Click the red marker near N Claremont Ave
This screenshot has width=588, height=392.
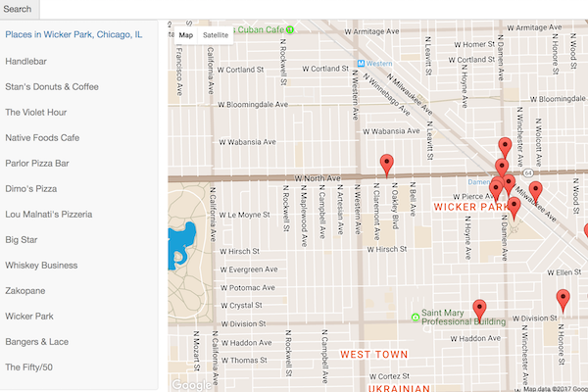coord(387,166)
